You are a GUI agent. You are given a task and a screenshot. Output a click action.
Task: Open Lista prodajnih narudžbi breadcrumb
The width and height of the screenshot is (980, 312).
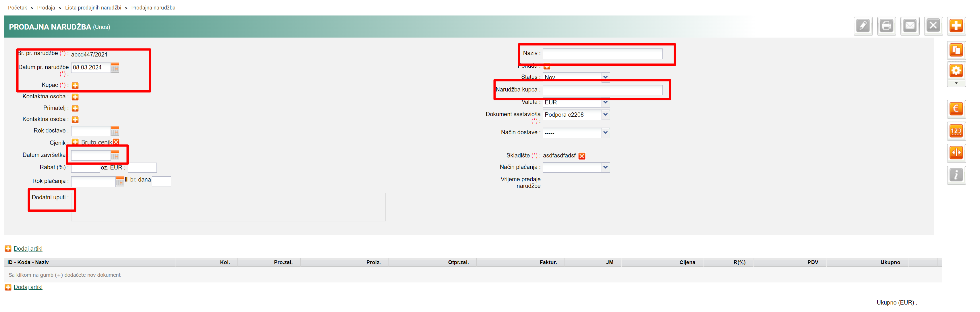93,8
